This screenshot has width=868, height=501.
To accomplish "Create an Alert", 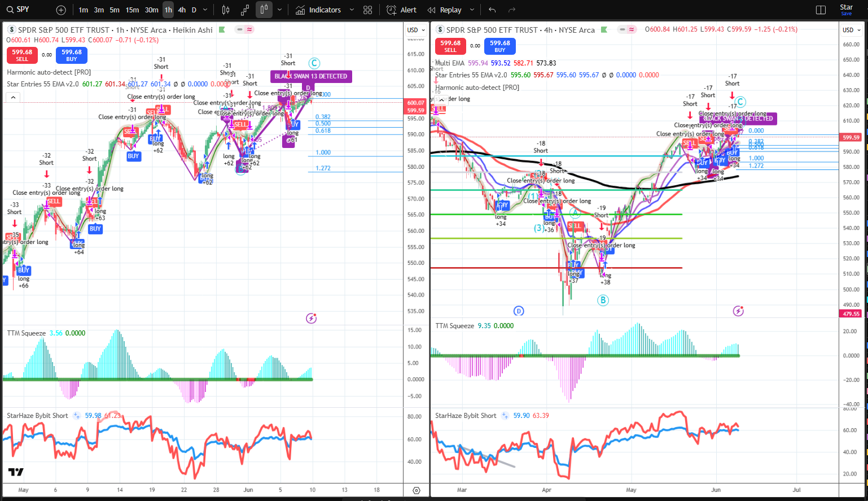I will tap(402, 10).
